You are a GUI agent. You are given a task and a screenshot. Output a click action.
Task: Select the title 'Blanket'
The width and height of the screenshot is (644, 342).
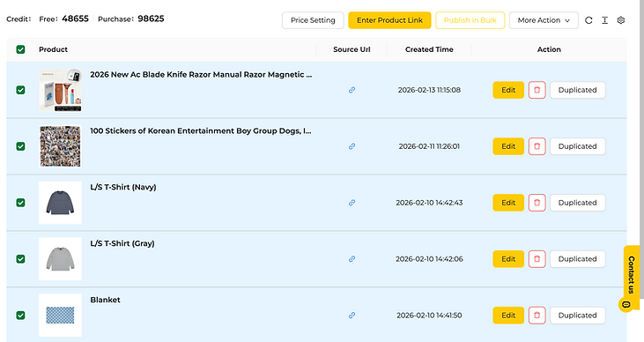click(x=105, y=300)
